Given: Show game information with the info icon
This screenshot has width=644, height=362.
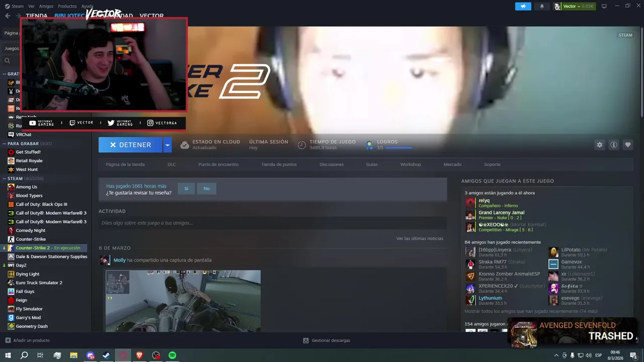Looking at the screenshot, I should tap(613, 145).
